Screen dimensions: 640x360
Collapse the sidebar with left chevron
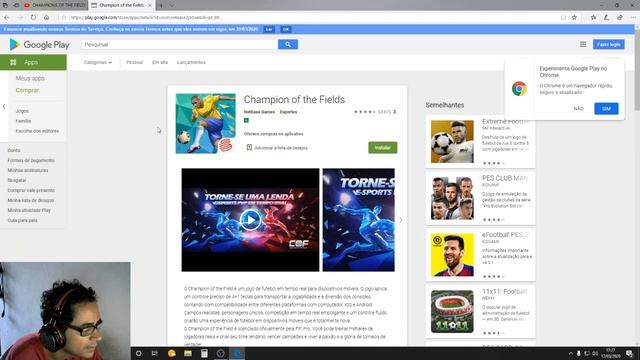(4, 107)
